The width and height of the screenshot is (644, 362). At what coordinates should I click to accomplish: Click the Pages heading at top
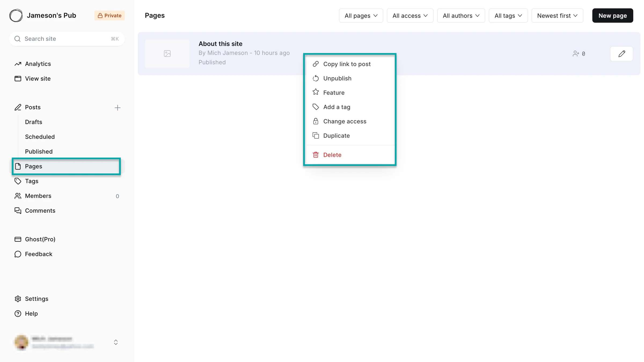(155, 16)
